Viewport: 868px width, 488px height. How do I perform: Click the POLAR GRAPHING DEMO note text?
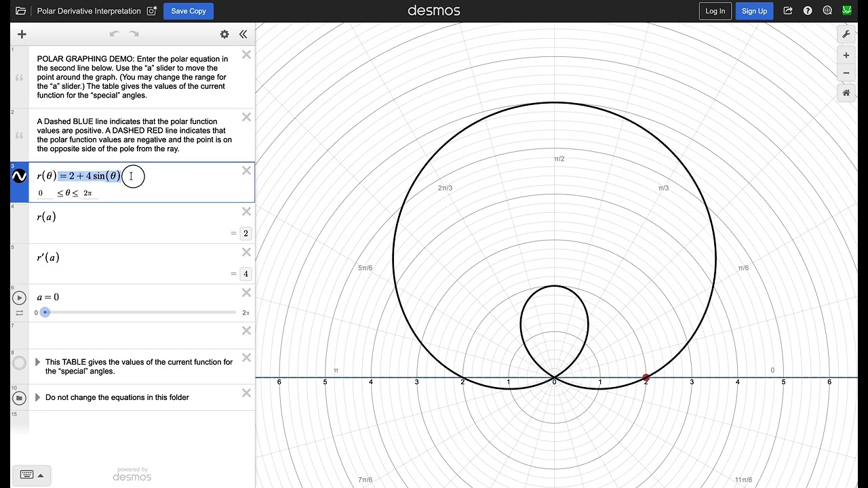click(x=132, y=77)
